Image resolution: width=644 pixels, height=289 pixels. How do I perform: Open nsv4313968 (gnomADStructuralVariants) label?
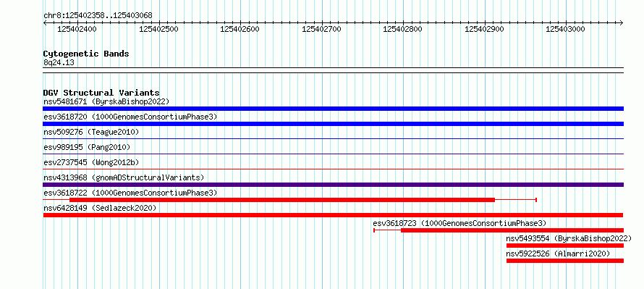[x=124, y=177]
